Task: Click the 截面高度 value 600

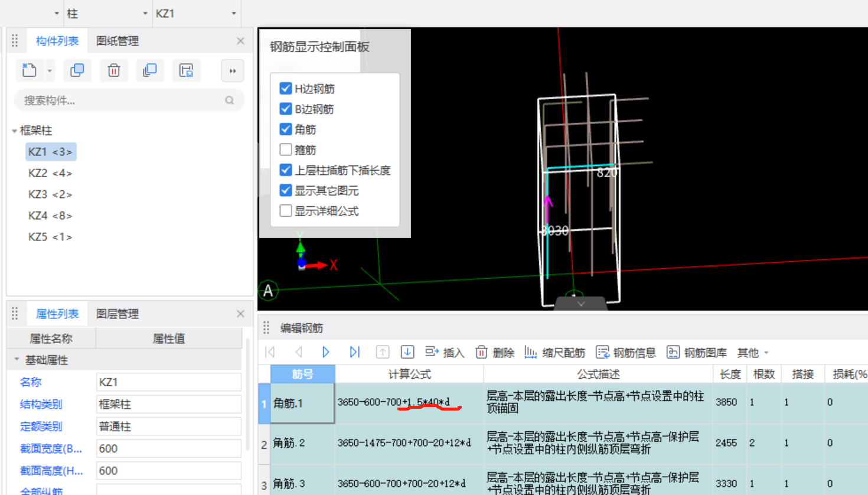Action: coord(169,471)
